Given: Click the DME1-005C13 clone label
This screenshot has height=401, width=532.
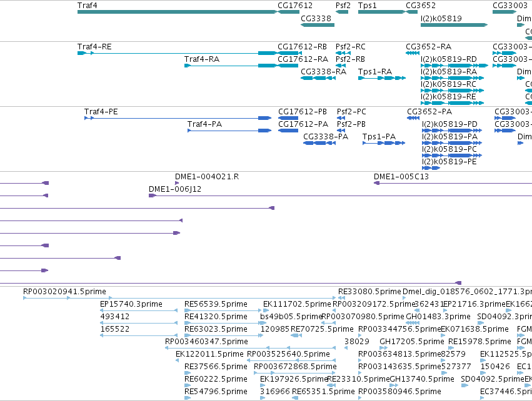Looking at the screenshot, I should (401, 177).
